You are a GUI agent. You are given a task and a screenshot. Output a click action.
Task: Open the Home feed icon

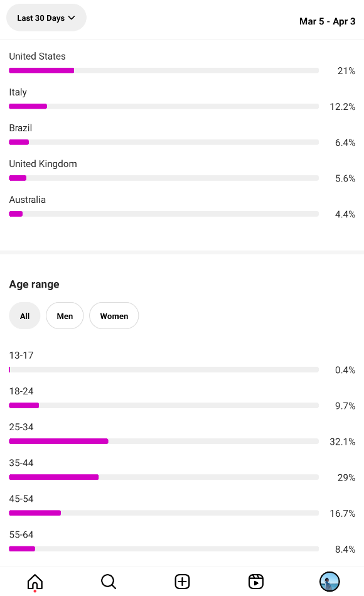coord(35,582)
